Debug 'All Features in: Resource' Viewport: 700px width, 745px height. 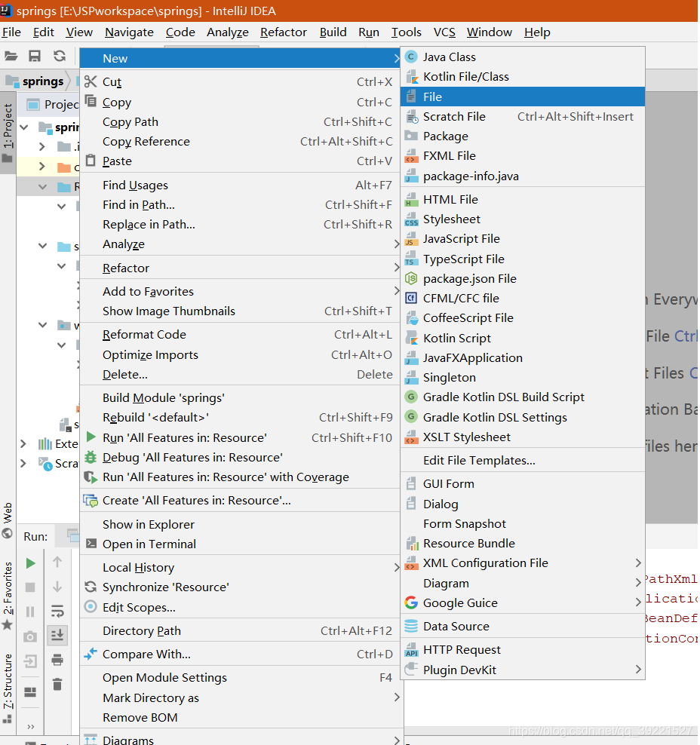click(240, 457)
